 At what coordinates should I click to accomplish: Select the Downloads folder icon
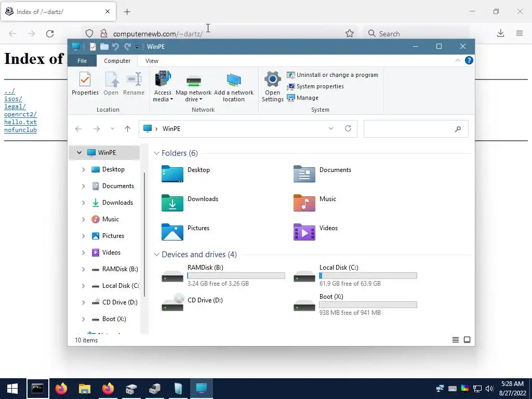coord(172,203)
